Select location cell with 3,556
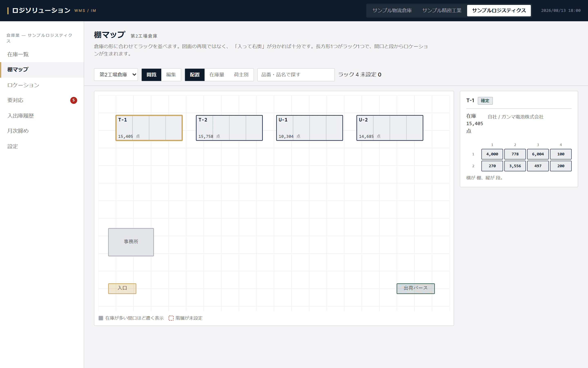 point(515,166)
